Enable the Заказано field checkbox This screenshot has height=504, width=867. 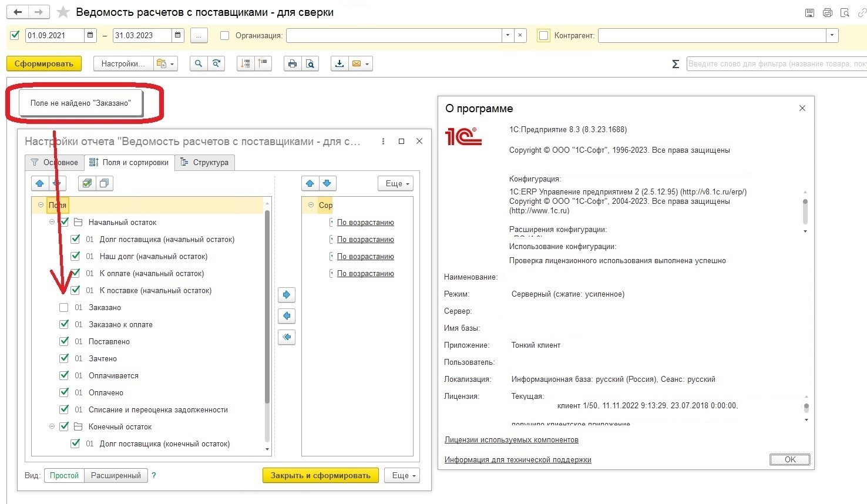64,307
